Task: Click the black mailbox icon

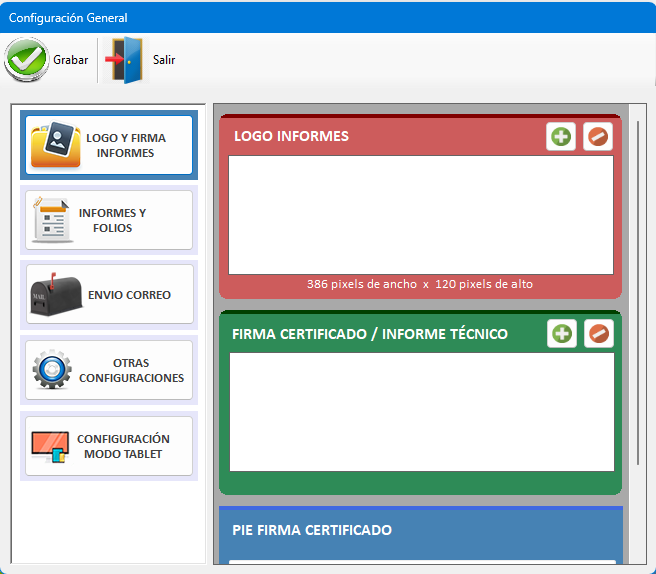Action: pyautogui.click(x=56, y=294)
